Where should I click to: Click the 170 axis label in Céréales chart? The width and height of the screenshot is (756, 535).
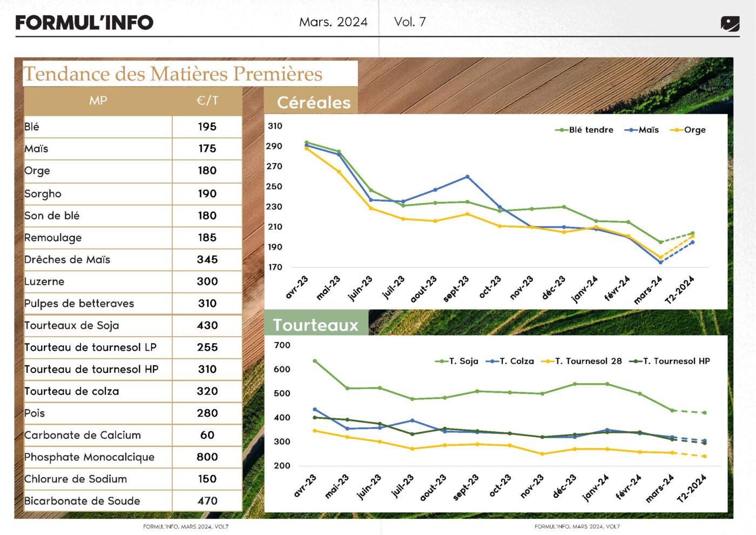(x=275, y=267)
